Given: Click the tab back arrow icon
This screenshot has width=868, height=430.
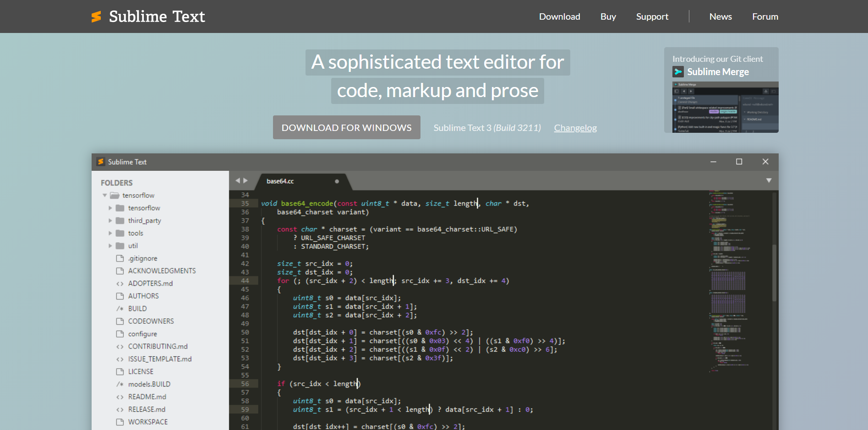Looking at the screenshot, I should click(238, 181).
